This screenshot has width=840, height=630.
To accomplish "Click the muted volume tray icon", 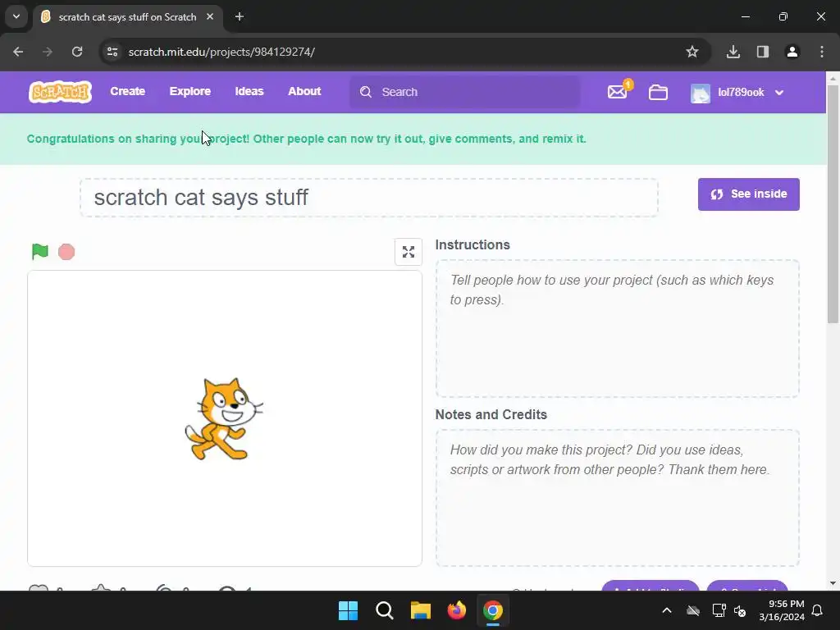I will coord(740,610).
